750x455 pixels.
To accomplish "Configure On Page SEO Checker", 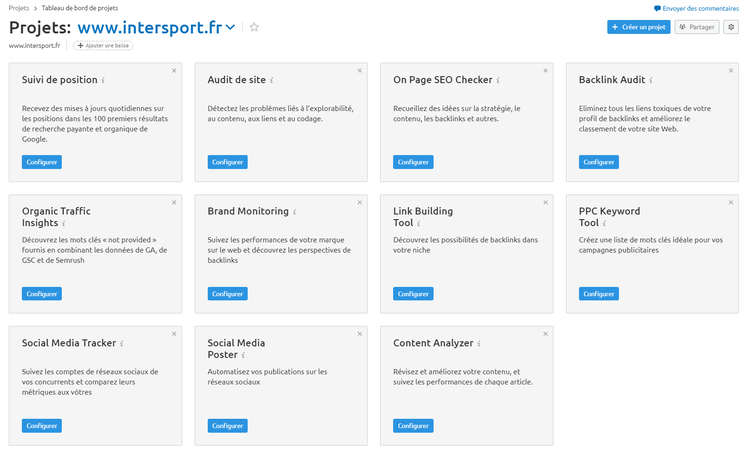I will (x=413, y=162).
